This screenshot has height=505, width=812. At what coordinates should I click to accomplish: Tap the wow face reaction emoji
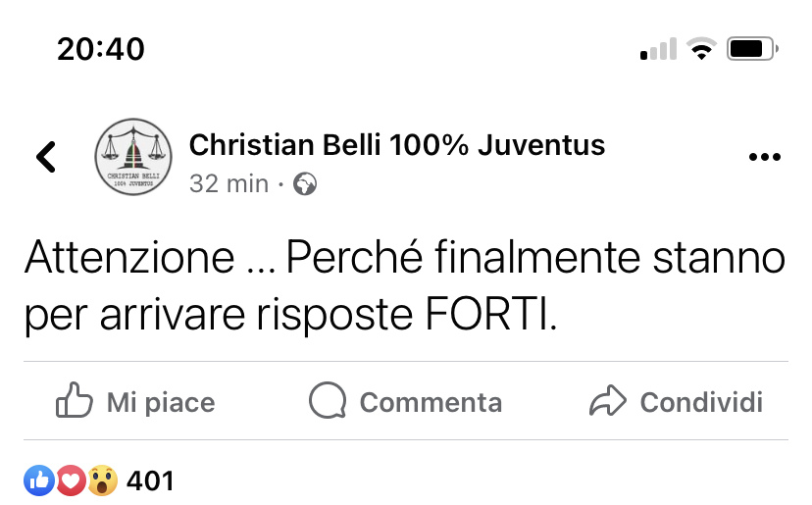coord(103,480)
